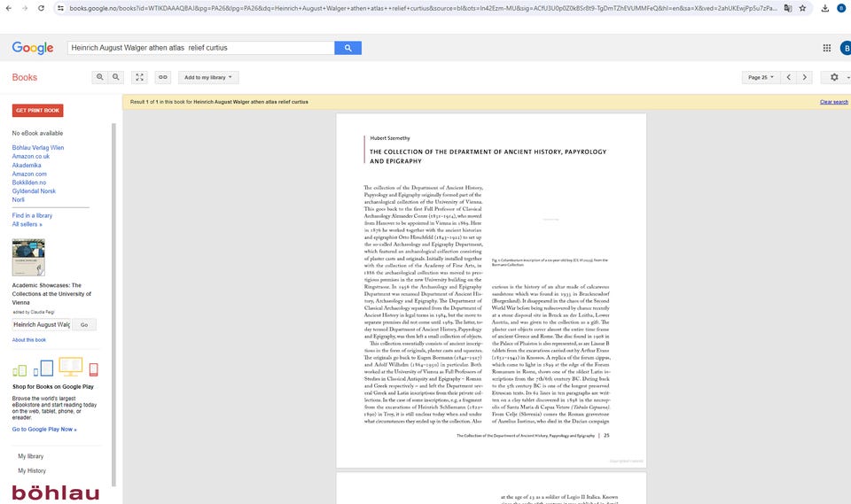Open the Google account avatar
The width and height of the screenshot is (851, 504).
tap(846, 48)
